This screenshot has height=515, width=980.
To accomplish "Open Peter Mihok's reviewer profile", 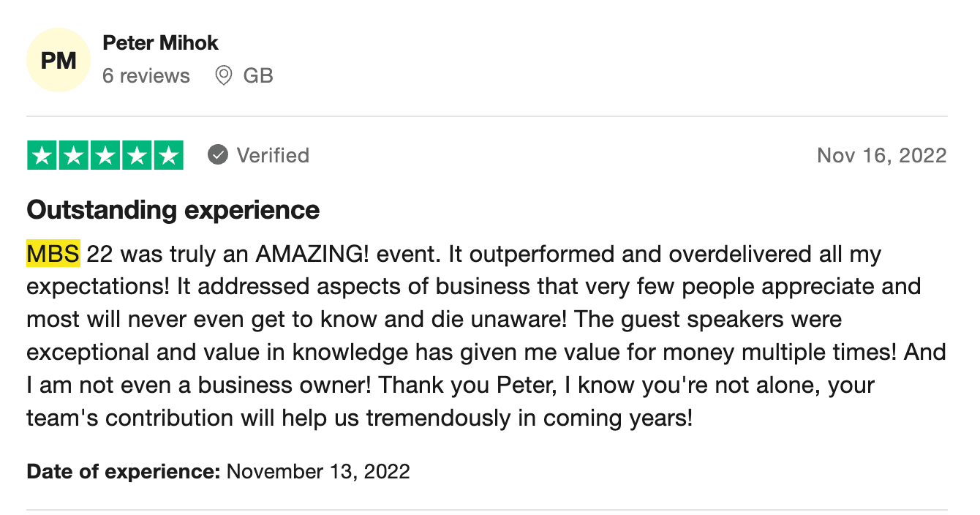I will pos(160,43).
